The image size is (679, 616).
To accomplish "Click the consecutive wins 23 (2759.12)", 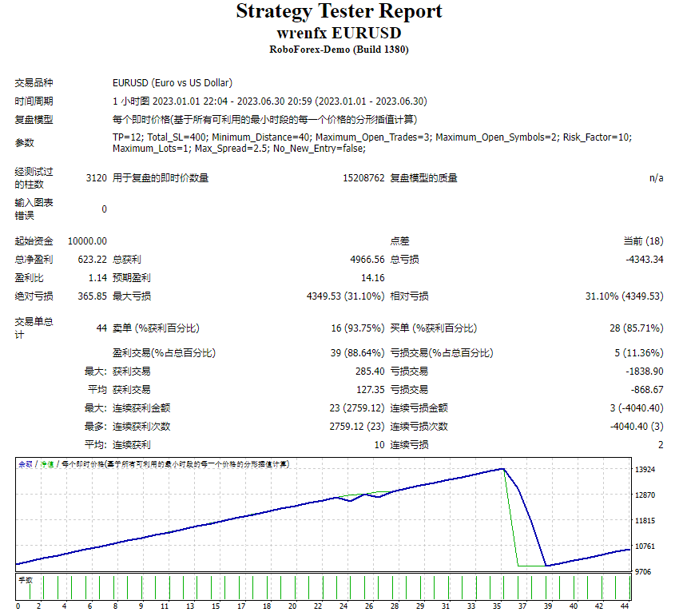I will (357, 408).
